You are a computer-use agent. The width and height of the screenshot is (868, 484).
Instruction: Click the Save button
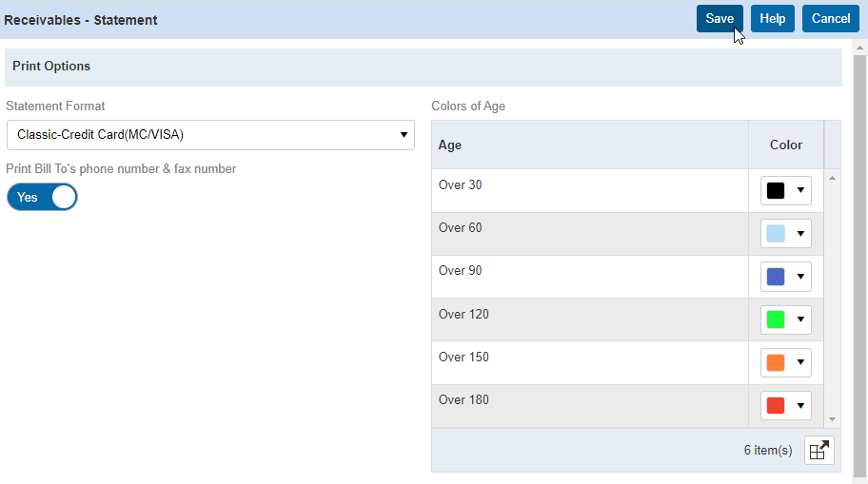pyautogui.click(x=720, y=19)
